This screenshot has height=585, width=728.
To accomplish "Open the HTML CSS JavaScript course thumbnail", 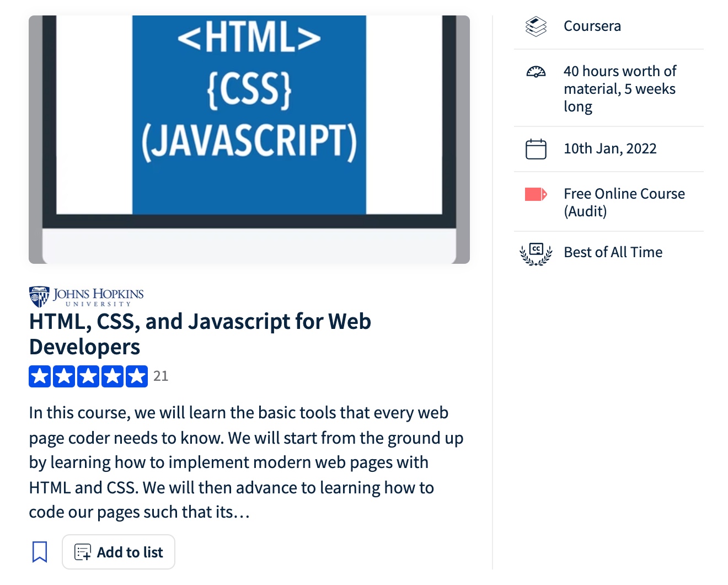I will [249, 139].
